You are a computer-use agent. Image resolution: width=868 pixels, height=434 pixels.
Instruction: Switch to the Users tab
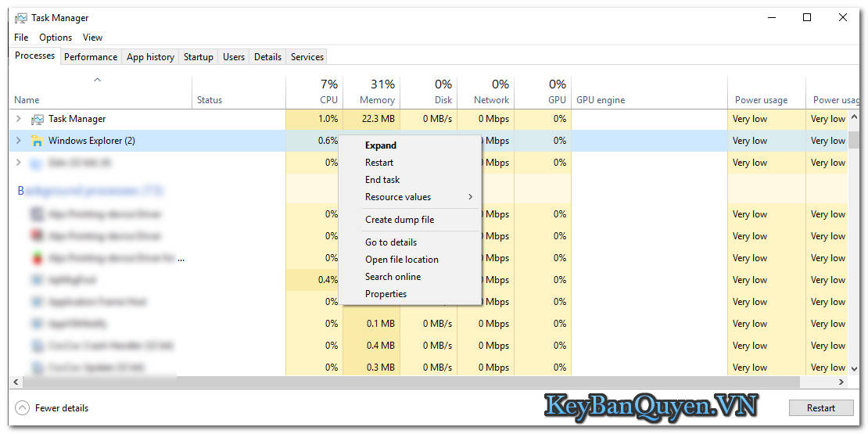(234, 57)
